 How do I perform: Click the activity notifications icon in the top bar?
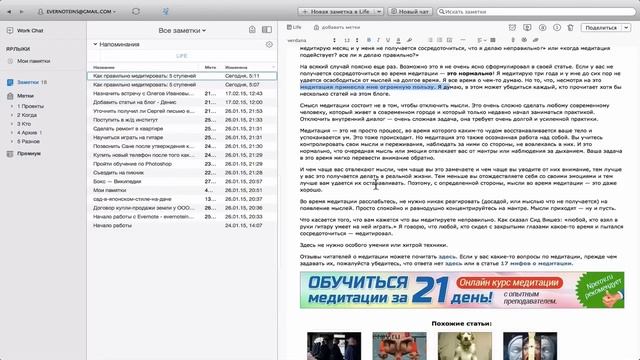[x=165, y=12]
